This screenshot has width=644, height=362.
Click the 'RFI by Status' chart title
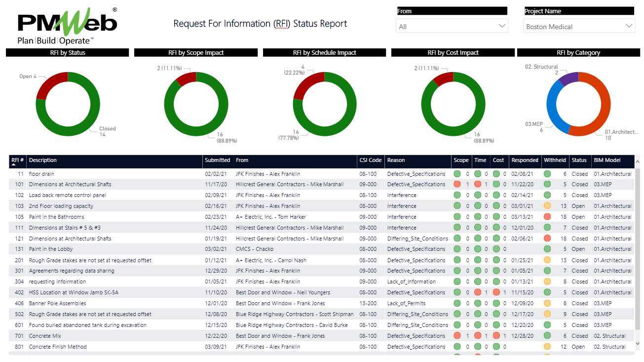(x=68, y=52)
